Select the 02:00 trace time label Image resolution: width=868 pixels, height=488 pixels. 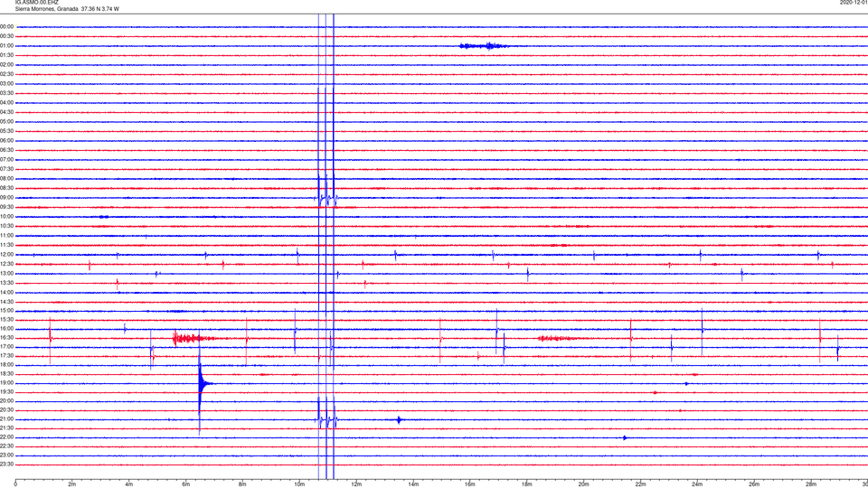6,65
